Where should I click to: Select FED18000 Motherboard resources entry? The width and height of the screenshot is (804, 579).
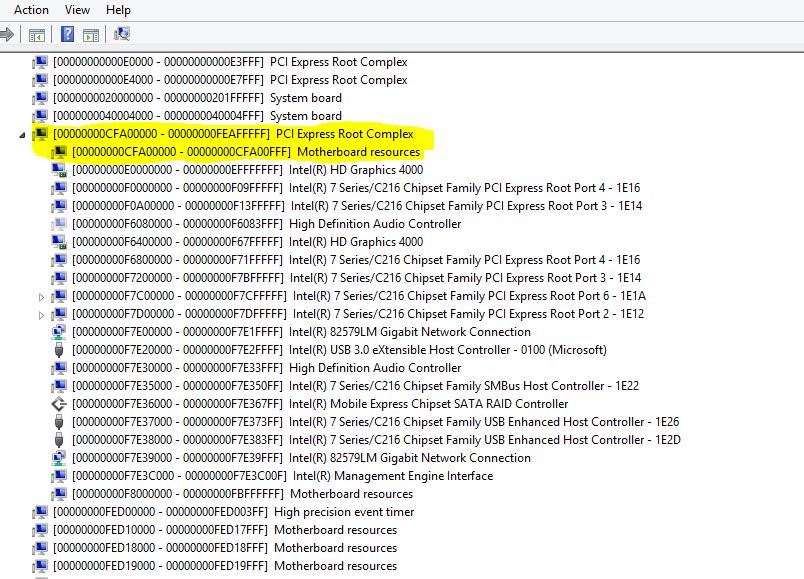tap(225, 548)
